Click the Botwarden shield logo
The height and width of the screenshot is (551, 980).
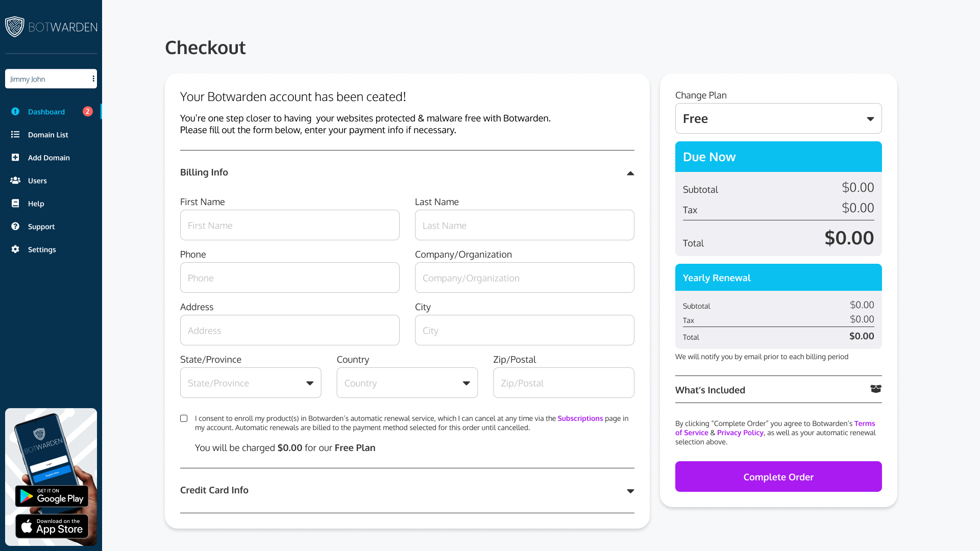tap(15, 27)
